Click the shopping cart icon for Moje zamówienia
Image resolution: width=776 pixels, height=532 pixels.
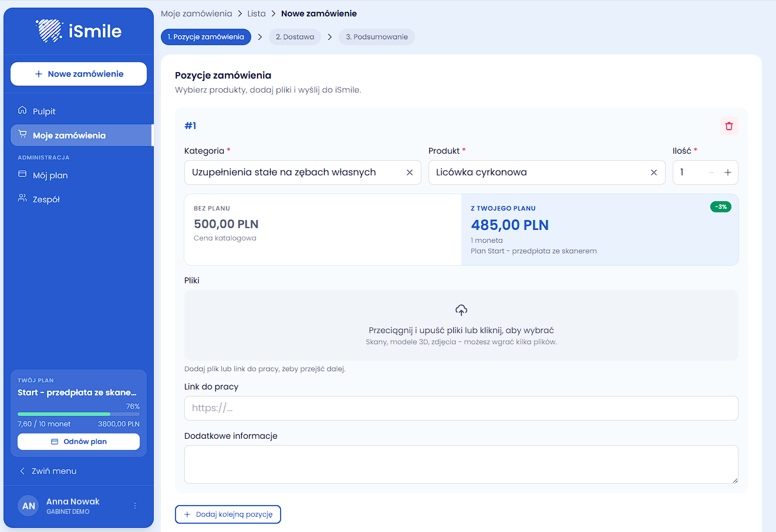pyautogui.click(x=22, y=134)
